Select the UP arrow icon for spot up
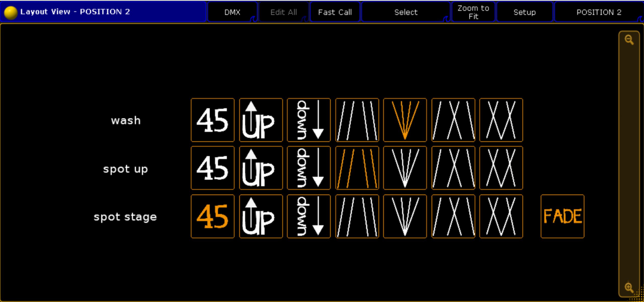This screenshot has height=302, width=644. point(261,168)
